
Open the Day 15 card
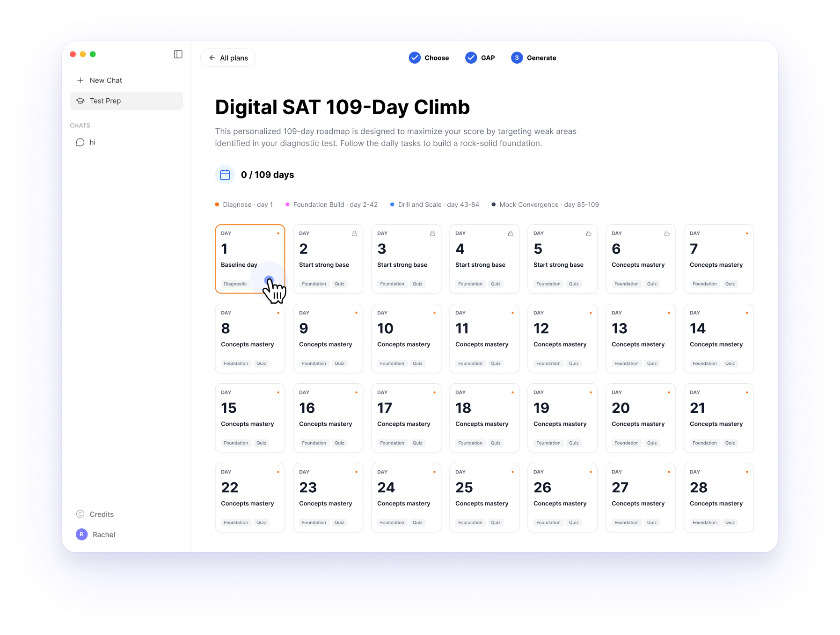(x=250, y=418)
